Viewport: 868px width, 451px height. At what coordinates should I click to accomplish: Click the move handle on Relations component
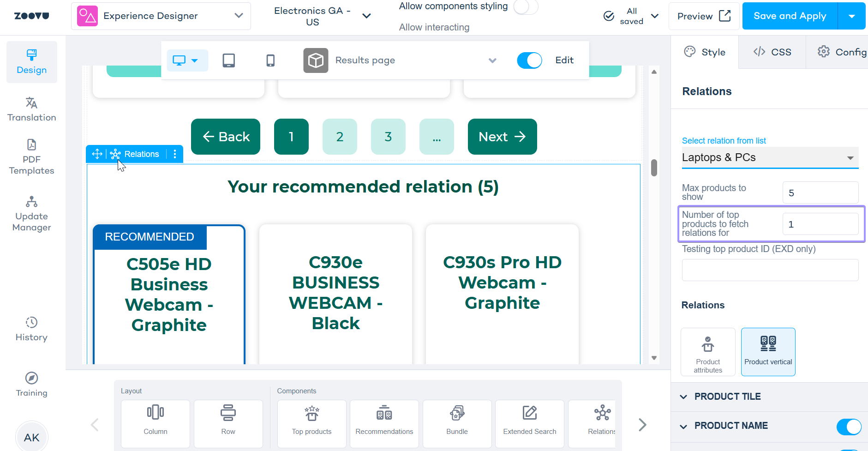(x=97, y=154)
